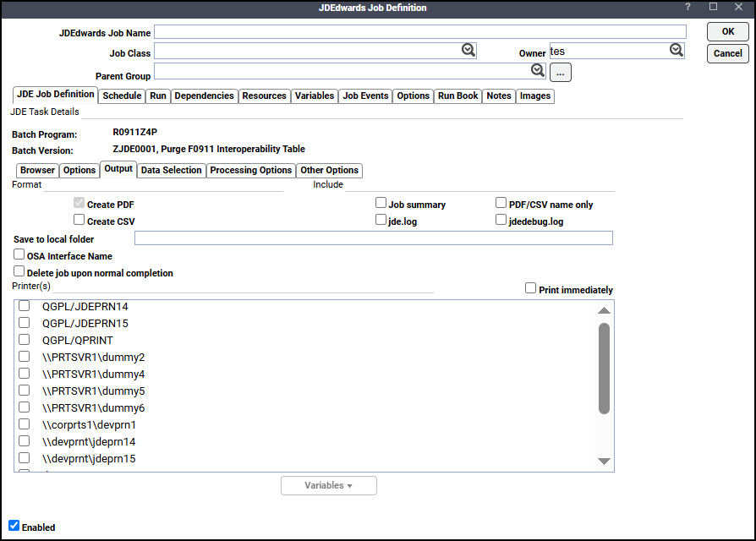Enable OSA Interface Name checkbox

point(19,254)
